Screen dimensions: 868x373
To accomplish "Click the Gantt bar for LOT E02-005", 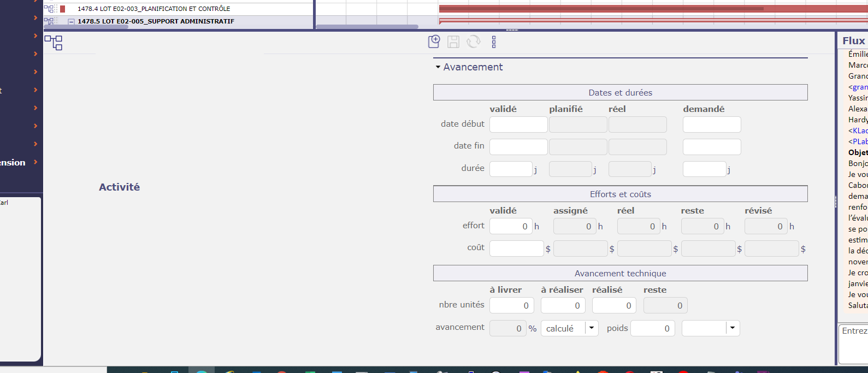I will [653, 21].
